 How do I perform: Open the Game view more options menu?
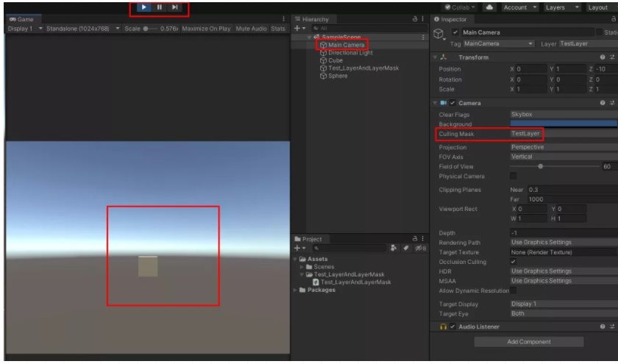click(x=283, y=19)
